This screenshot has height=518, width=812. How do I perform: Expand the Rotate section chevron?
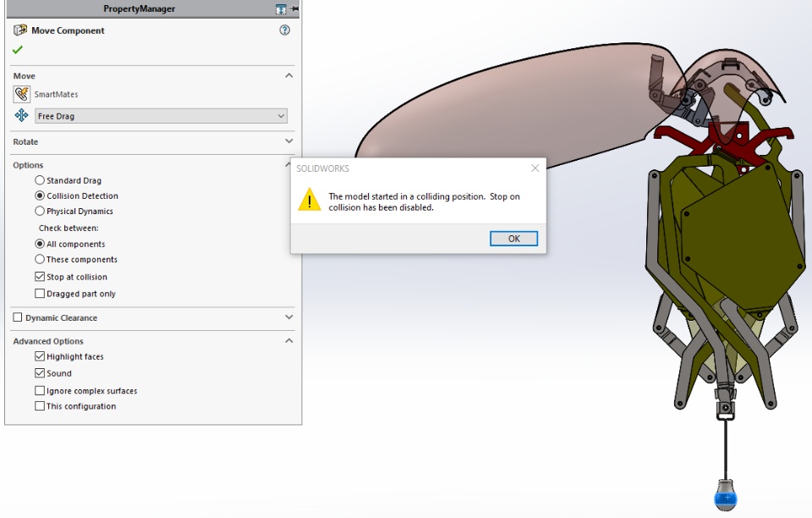[x=289, y=141]
